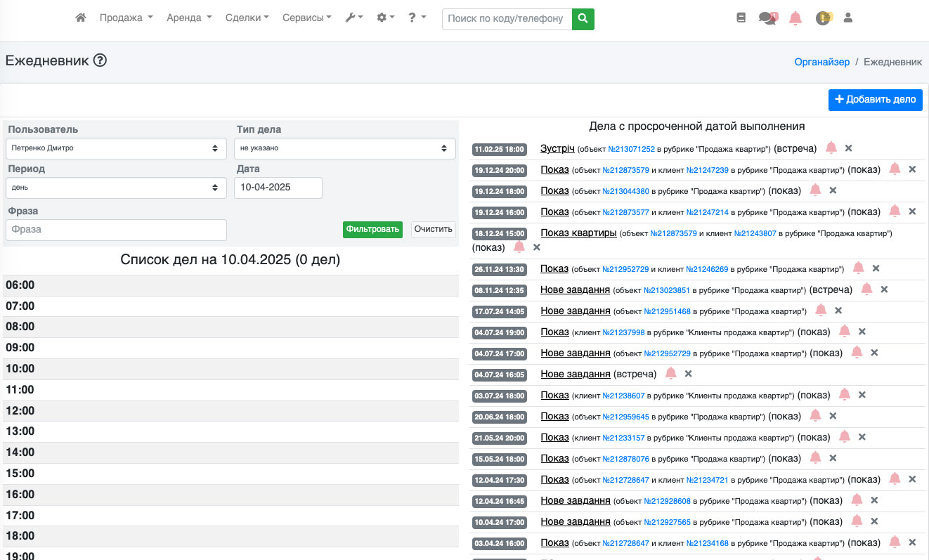Click the home icon in navbar

(x=81, y=18)
